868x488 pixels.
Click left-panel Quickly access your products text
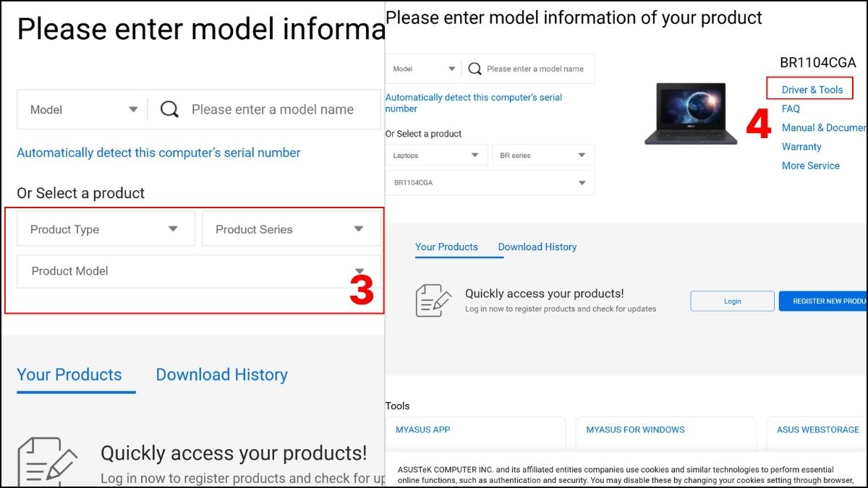click(x=234, y=453)
